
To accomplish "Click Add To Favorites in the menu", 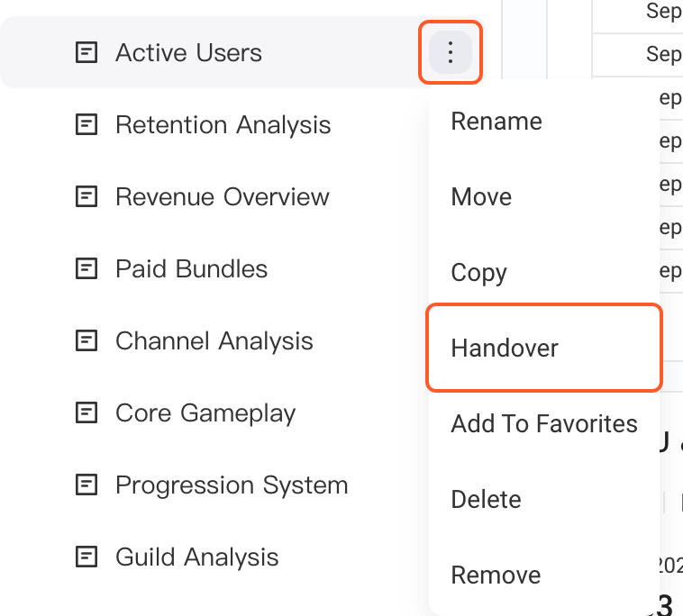I will (x=544, y=423).
